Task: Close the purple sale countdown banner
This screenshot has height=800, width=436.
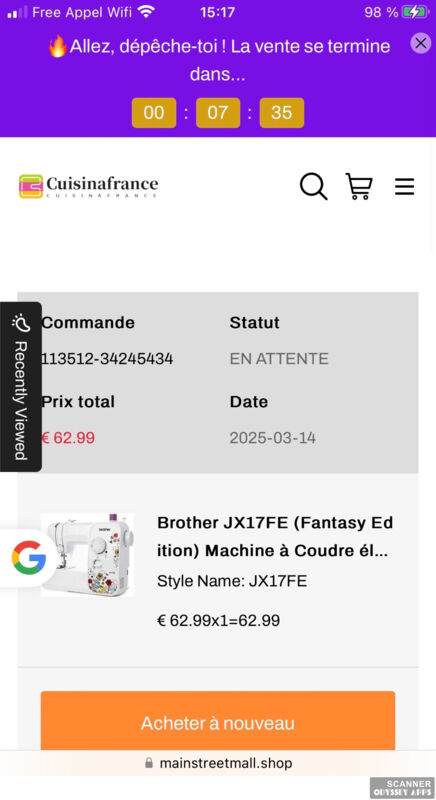Action: click(421, 43)
